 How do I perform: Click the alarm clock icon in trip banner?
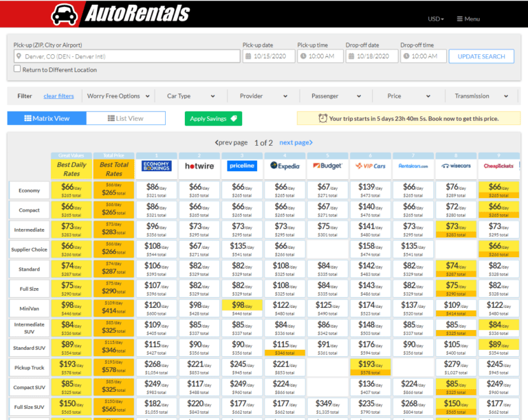(322, 118)
